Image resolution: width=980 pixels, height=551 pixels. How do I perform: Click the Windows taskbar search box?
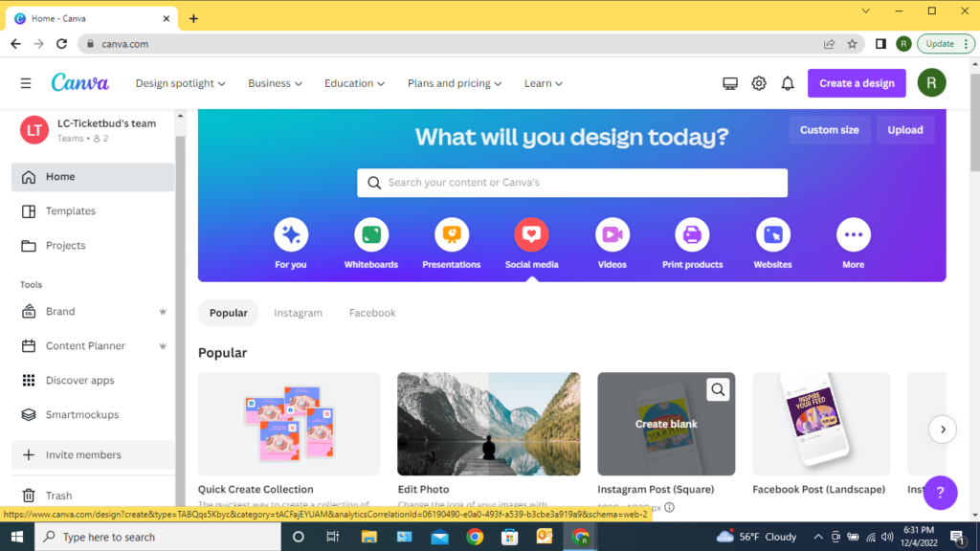pos(158,537)
